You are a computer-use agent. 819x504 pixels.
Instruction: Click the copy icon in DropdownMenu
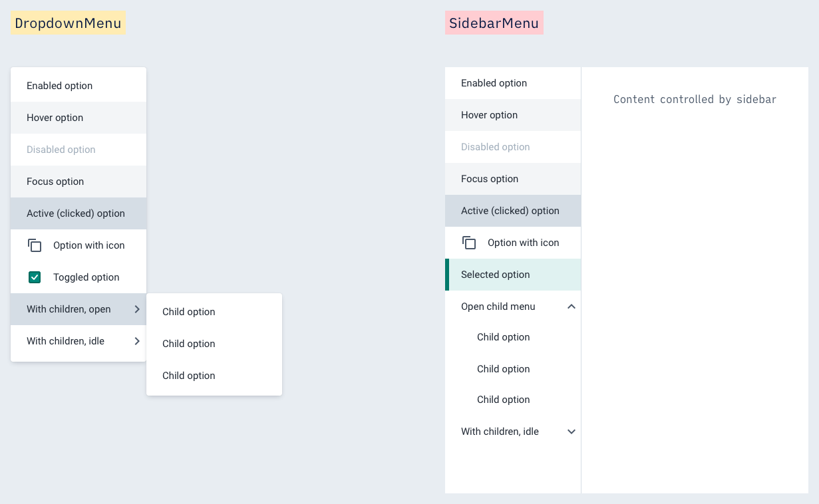point(35,245)
